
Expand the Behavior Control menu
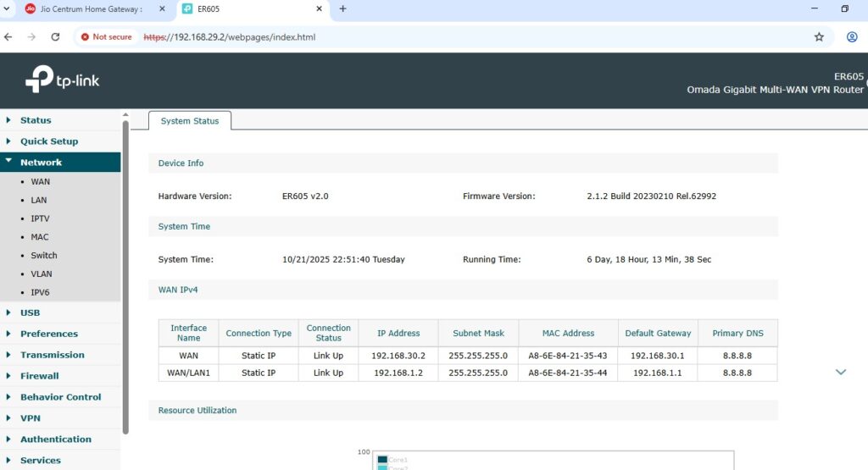[60, 396]
